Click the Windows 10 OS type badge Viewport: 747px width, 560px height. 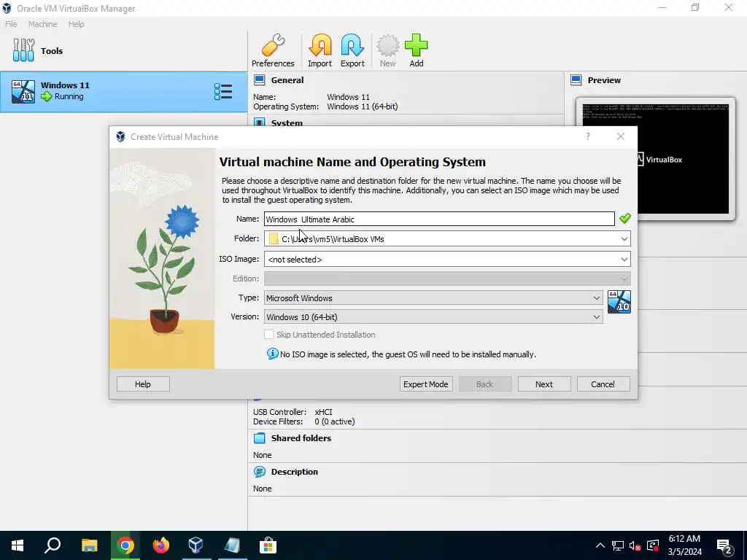pos(619,302)
